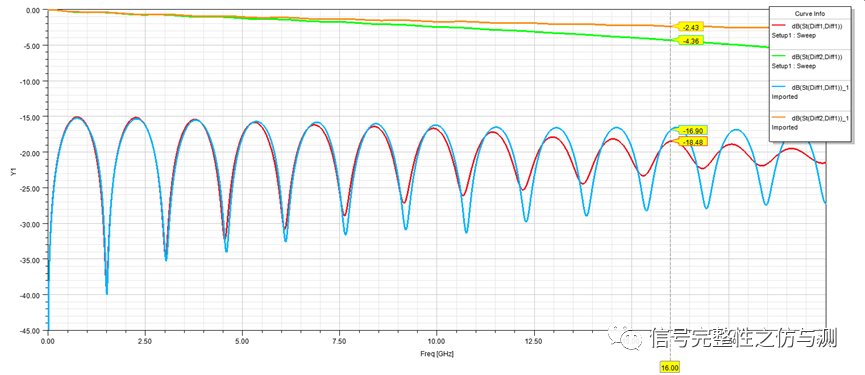The image size is (865, 375).
Task: Select dB(St(Diff2,Diff1)) Setup1 trace name in legend
Action: pyautogui.click(x=817, y=57)
